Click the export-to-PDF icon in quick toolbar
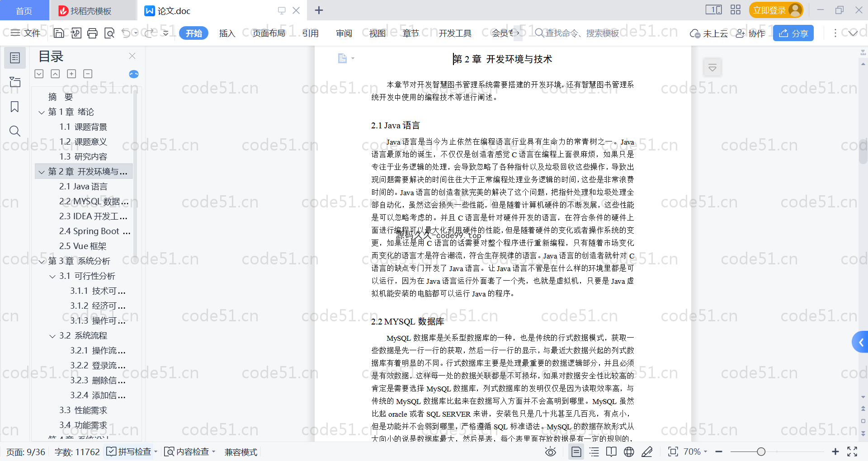Viewport: 868px width, 461px height. point(76,33)
